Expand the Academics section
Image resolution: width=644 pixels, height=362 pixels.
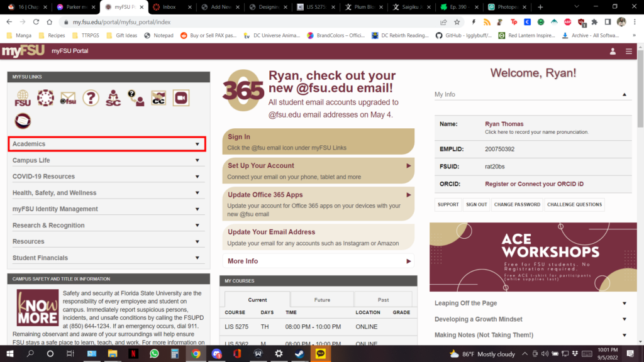(x=107, y=144)
